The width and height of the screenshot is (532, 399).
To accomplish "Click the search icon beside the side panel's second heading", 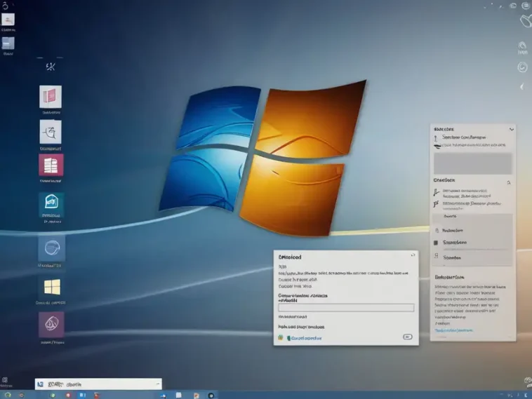I will tap(509, 182).
